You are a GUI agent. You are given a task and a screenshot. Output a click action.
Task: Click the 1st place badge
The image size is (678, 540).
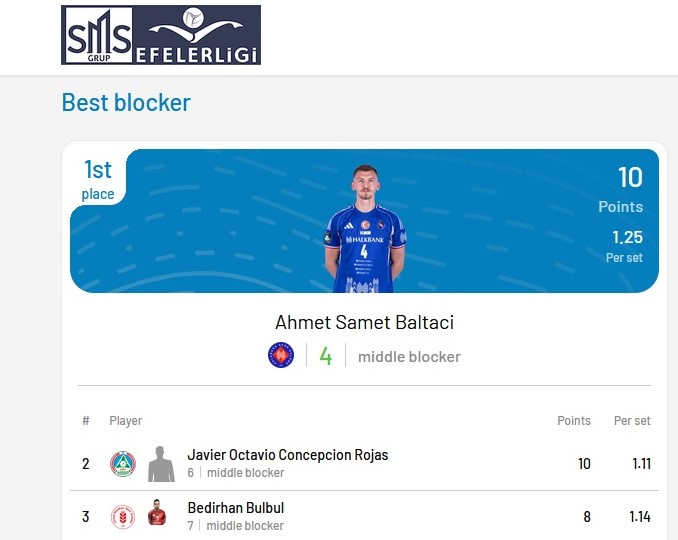pos(98,179)
